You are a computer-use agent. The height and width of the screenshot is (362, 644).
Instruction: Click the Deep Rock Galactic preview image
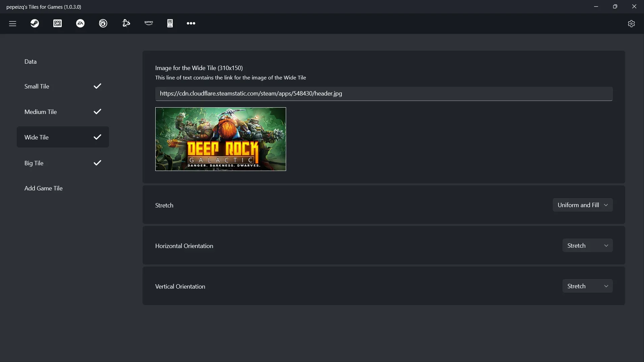coord(221,139)
